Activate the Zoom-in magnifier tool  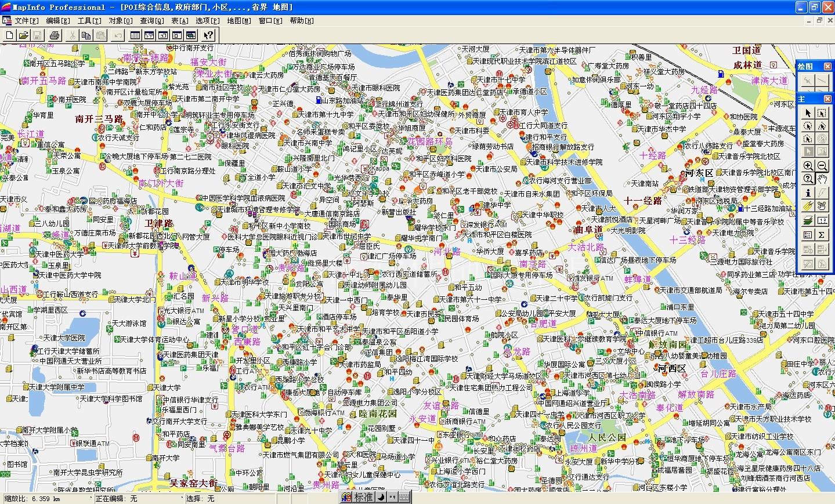pyautogui.click(x=808, y=166)
